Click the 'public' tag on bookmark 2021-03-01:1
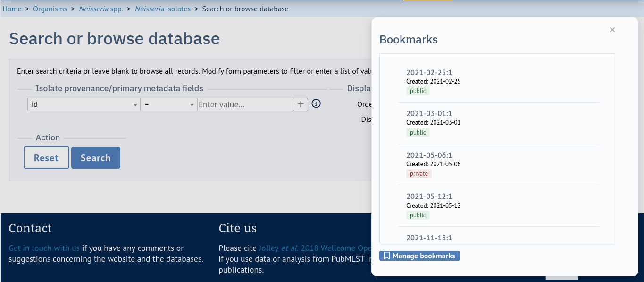The image size is (644, 282). (x=418, y=132)
